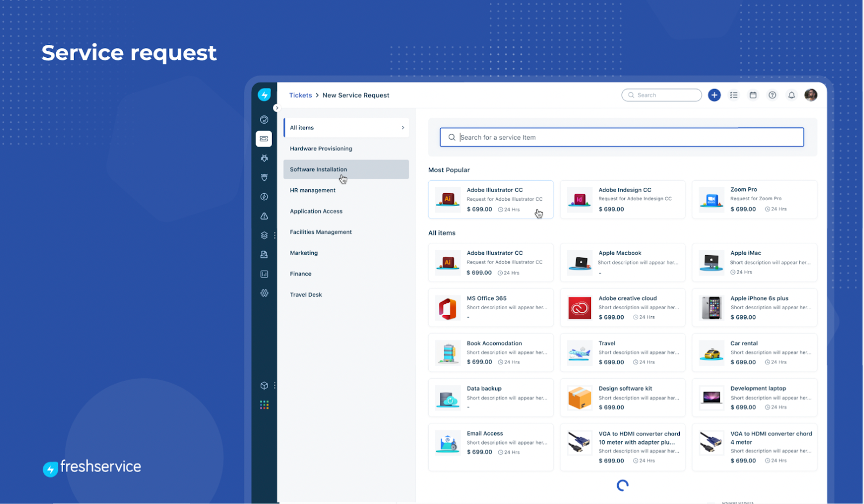The width and height of the screenshot is (864, 504).
Task: Go back via Tickets breadcrumb link
Action: [300, 95]
